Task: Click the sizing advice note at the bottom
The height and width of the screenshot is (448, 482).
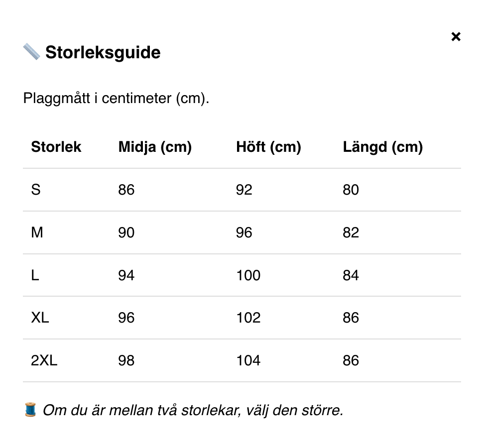Action: point(193,410)
